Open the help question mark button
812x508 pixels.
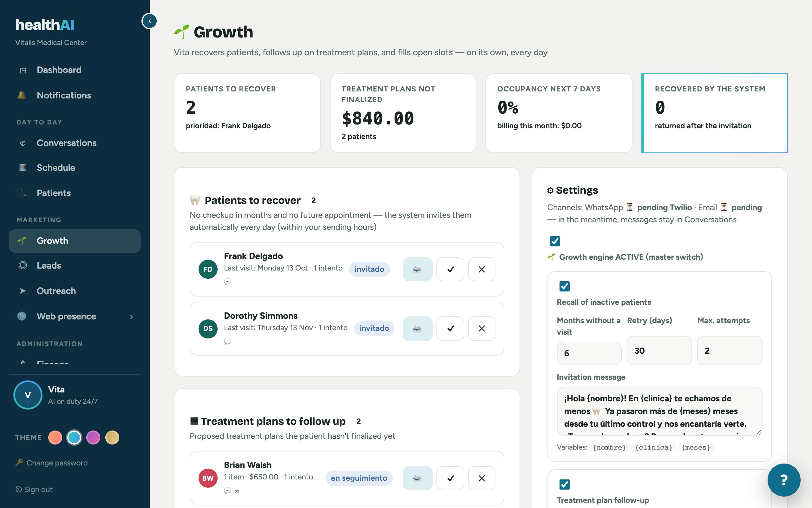tap(783, 480)
